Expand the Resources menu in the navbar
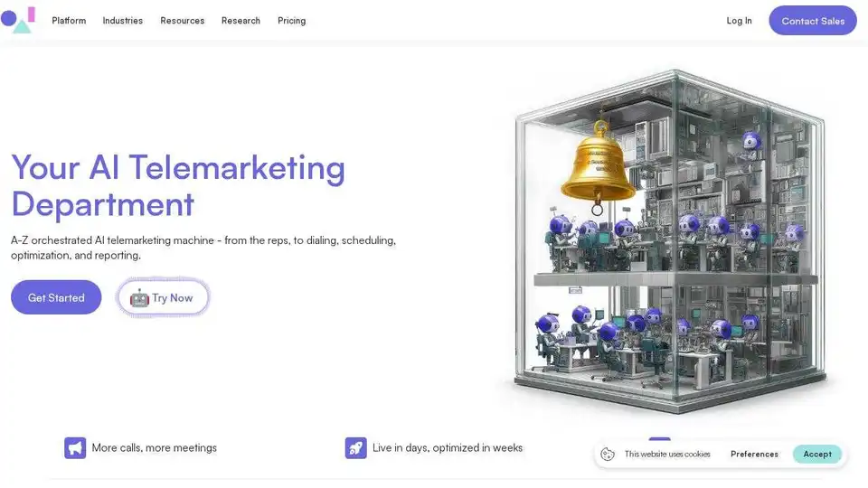 [x=182, y=21]
